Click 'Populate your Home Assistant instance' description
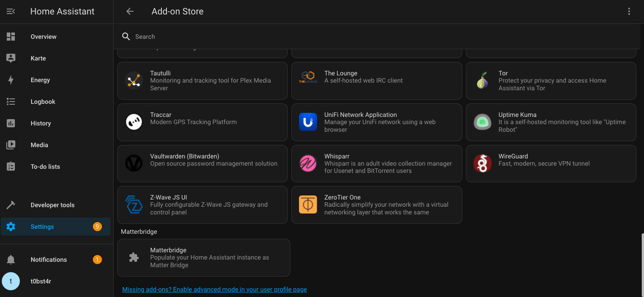Screen dimensions: 644x297 coord(210,261)
